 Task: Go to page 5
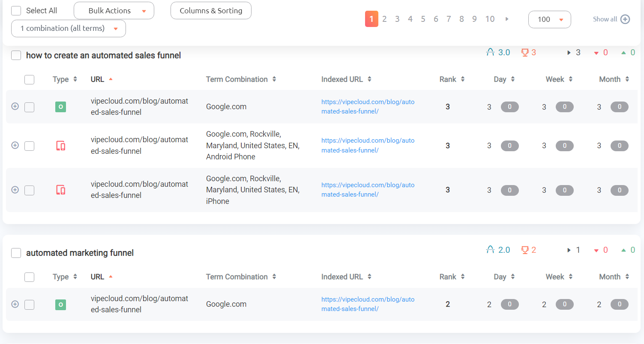pos(423,19)
